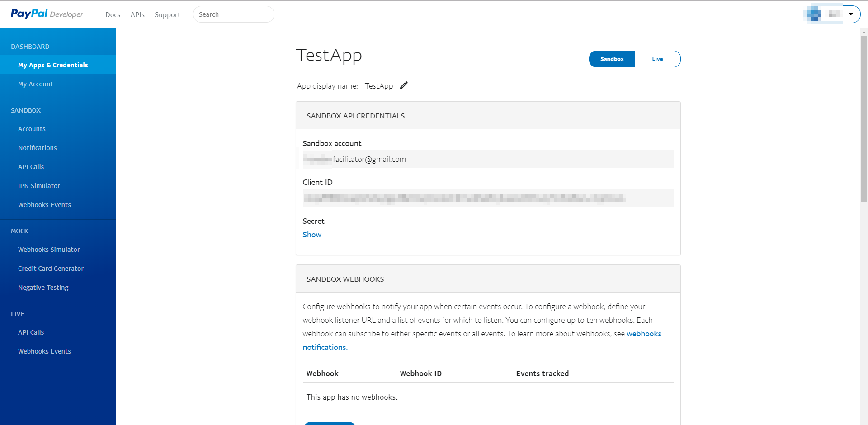Image resolution: width=868 pixels, height=425 pixels.
Task: Open IPN Simulator in sidebar
Action: pyautogui.click(x=39, y=186)
